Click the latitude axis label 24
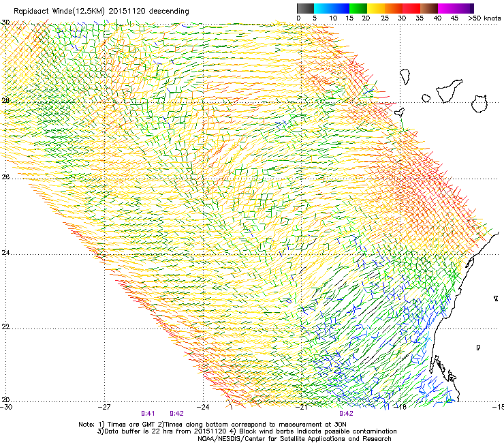504x443 pixels. coord(5,253)
